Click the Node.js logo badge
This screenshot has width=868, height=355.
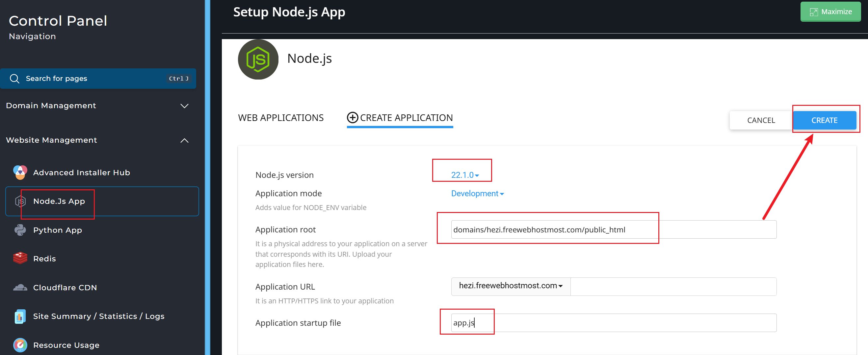coord(258,59)
